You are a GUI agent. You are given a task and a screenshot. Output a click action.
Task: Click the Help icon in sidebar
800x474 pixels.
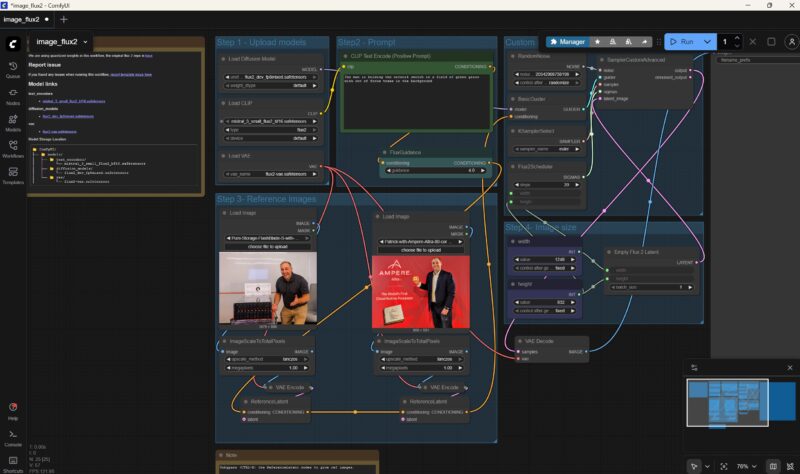point(13,410)
